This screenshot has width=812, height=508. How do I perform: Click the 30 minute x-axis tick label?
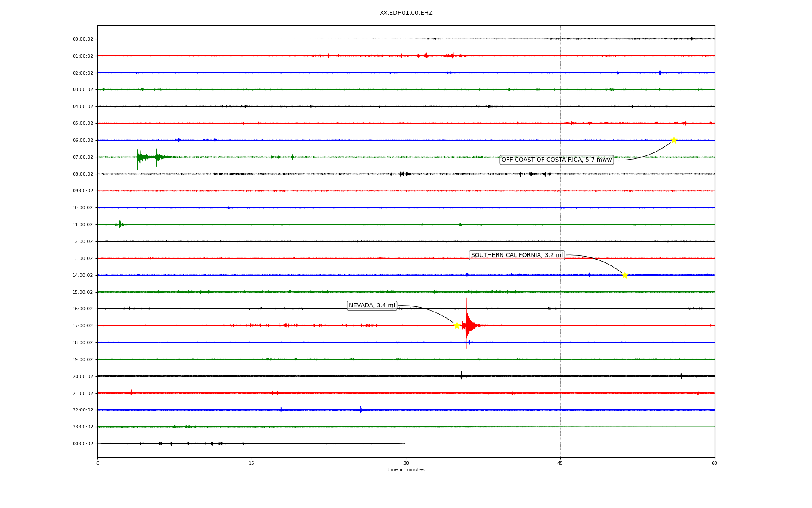pyautogui.click(x=406, y=463)
